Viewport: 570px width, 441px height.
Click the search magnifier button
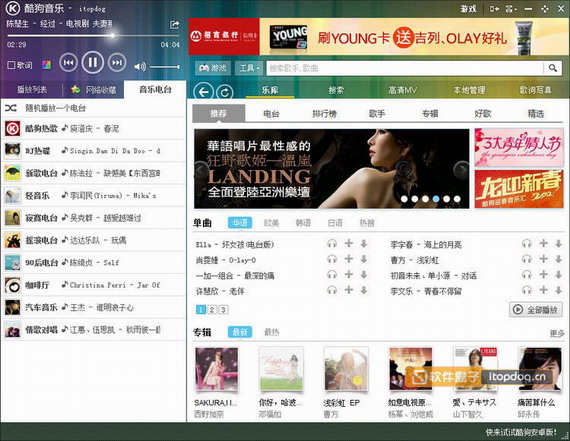point(553,68)
